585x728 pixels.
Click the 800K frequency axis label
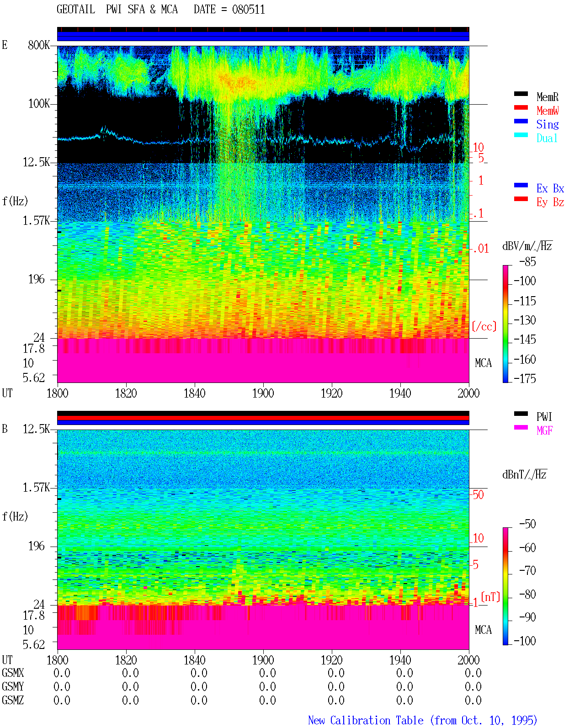click(x=39, y=45)
